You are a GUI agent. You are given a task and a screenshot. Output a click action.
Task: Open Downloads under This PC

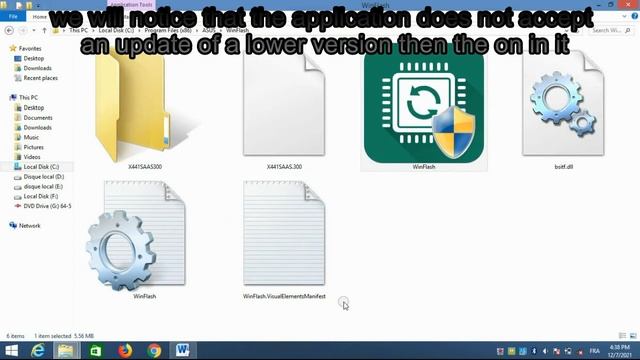[37, 127]
